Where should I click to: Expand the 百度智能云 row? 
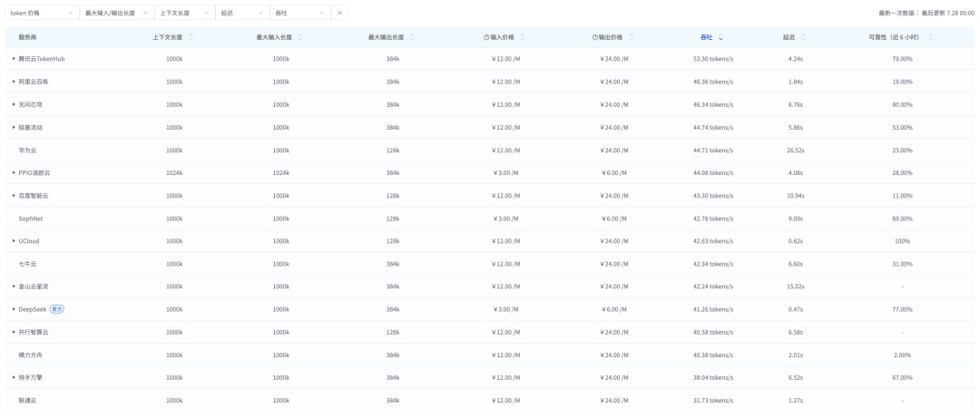[14, 196]
